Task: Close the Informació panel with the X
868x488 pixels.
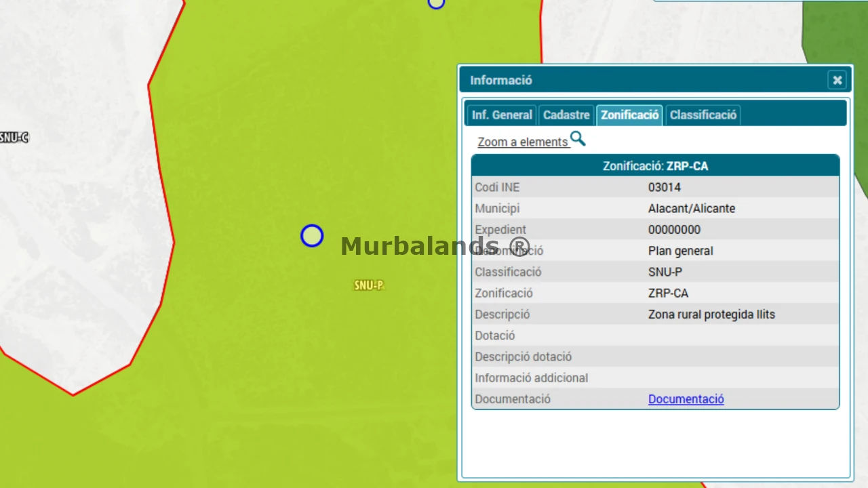Action: 837,80
